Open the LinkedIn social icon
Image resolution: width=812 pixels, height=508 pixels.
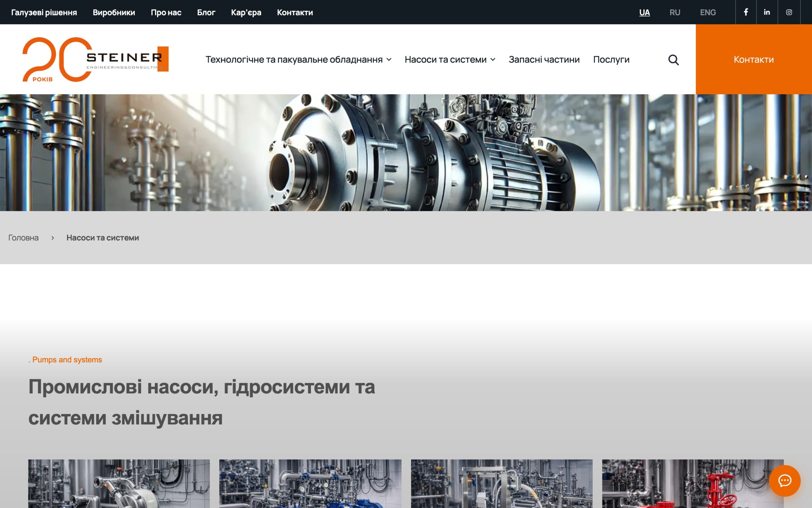click(x=767, y=12)
